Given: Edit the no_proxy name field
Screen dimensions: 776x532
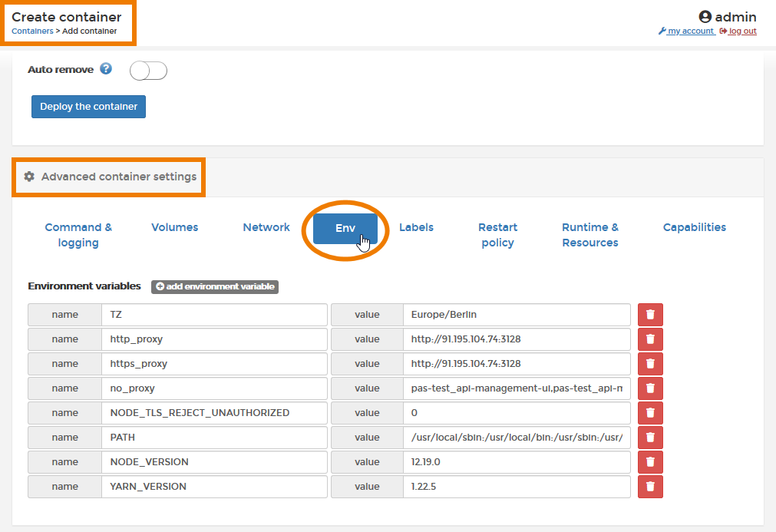Looking at the screenshot, I should (214, 388).
